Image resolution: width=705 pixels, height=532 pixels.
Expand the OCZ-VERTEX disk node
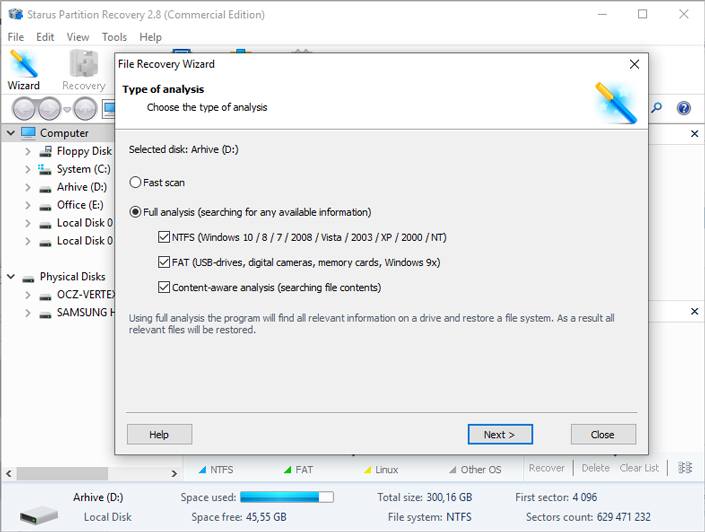click(x=27, y=295)
